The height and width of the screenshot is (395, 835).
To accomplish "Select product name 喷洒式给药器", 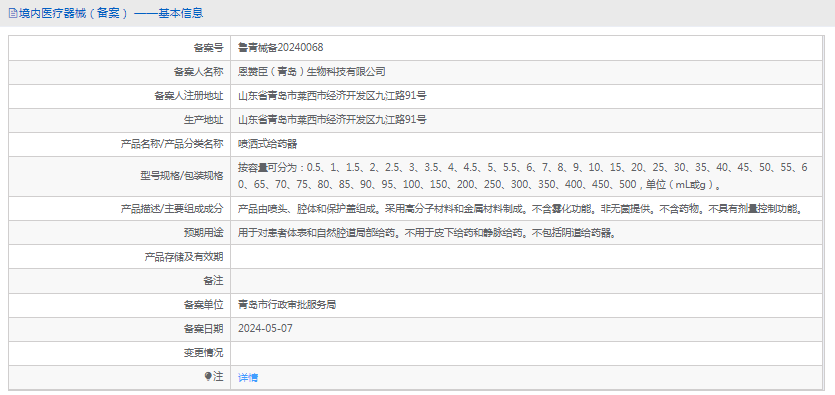I will (267, 144).
